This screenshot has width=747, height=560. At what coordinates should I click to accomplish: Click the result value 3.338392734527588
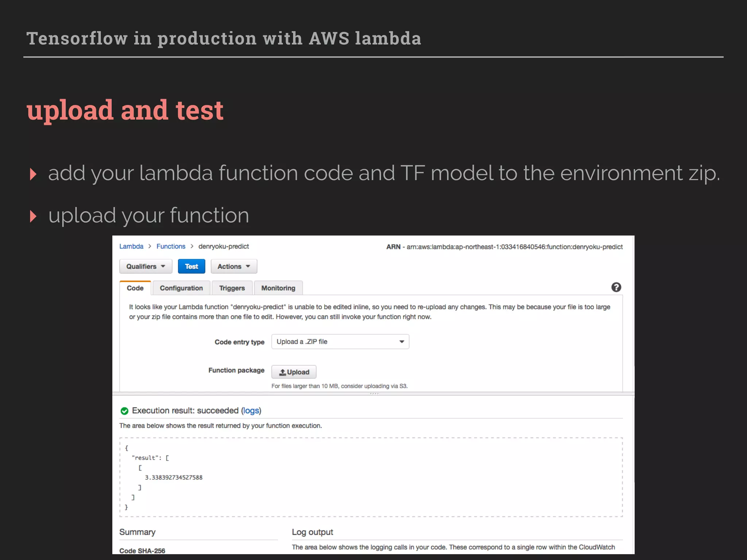pyautogui.click(x=174, y=478)
